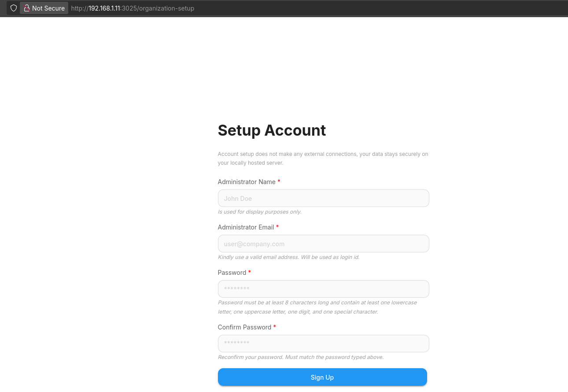Focus the Administrator Name input field

(x=323, y=198)
